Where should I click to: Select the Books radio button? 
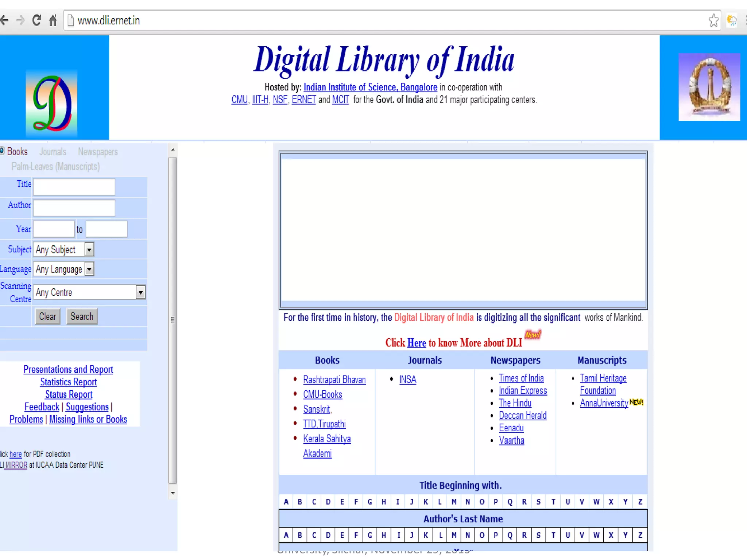2,151
